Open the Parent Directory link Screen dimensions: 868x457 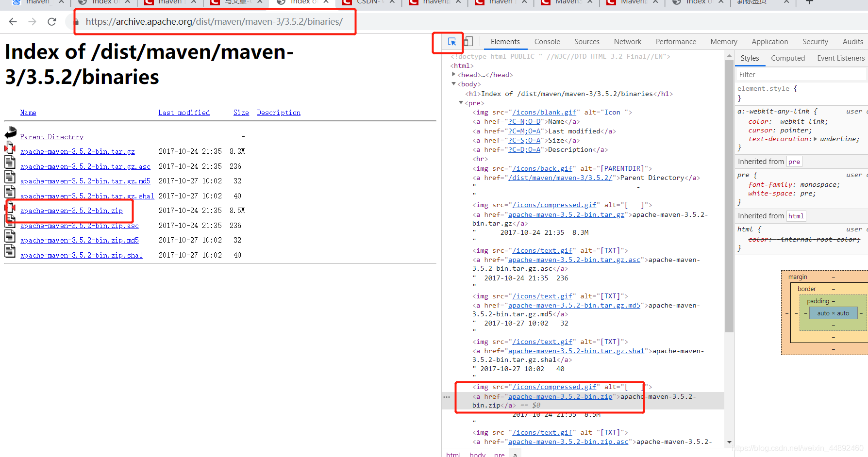coord(52,137)
